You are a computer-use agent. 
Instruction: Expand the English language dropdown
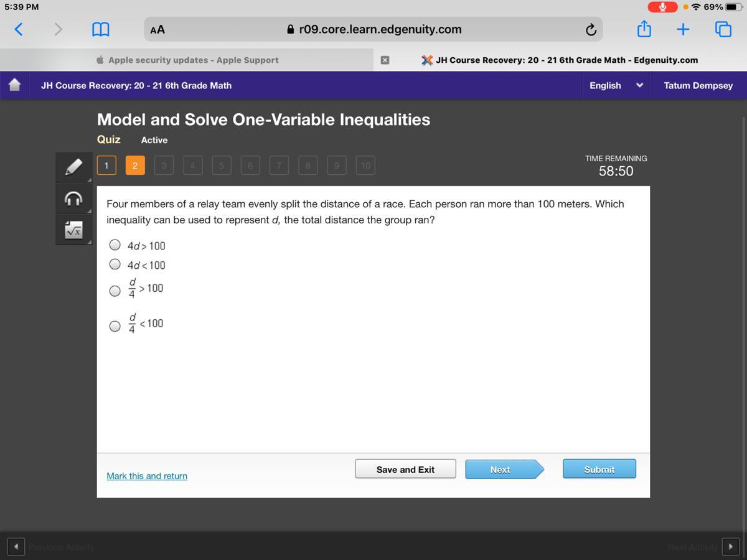616,85
